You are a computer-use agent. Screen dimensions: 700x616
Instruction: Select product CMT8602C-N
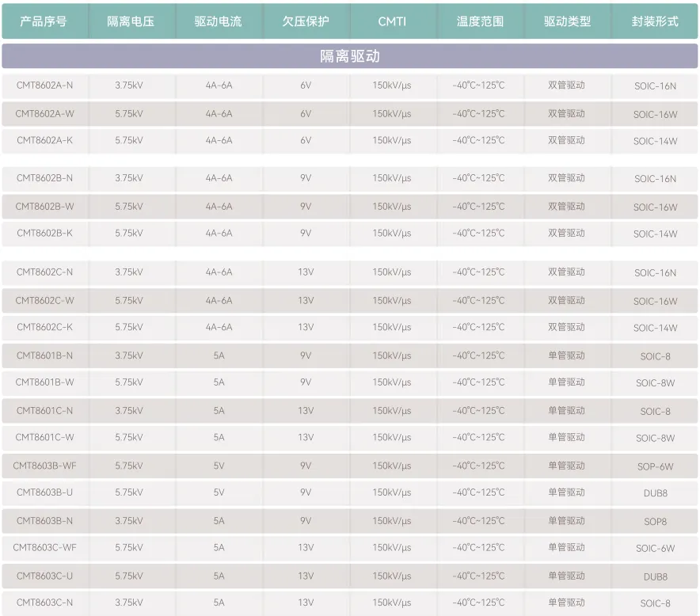44,272
